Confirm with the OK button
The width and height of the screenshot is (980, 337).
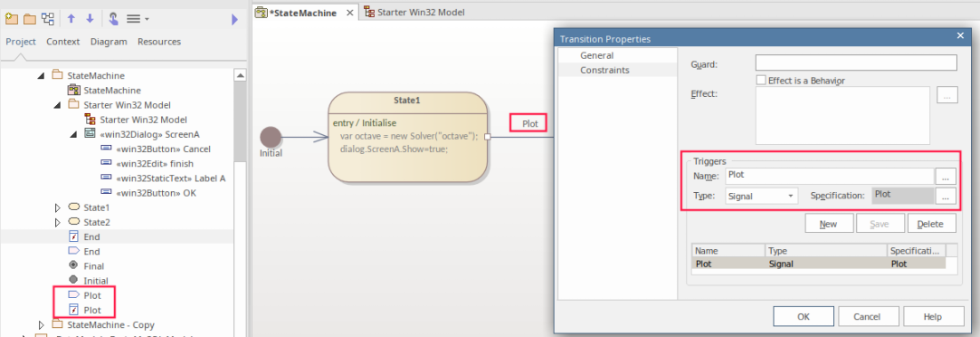[x=804, y=316]
